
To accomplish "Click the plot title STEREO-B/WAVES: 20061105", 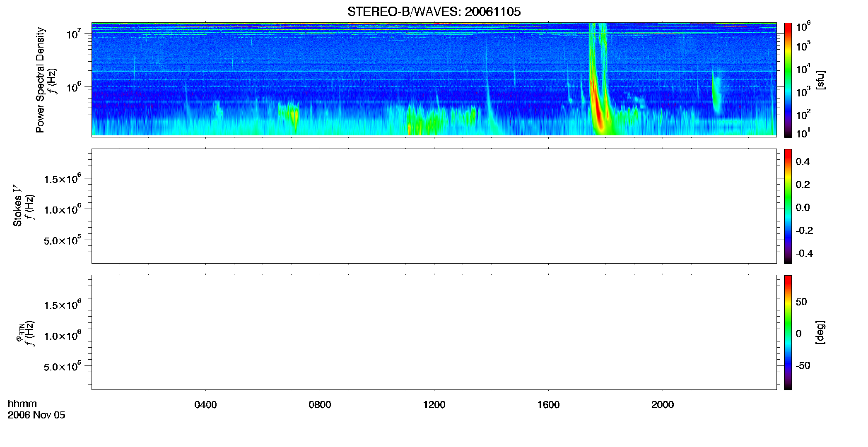I will [434, 12].
